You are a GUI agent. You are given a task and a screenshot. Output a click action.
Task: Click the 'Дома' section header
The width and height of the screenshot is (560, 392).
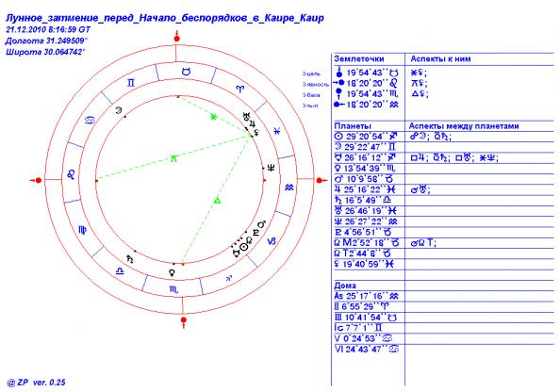(x=345, y=286)
